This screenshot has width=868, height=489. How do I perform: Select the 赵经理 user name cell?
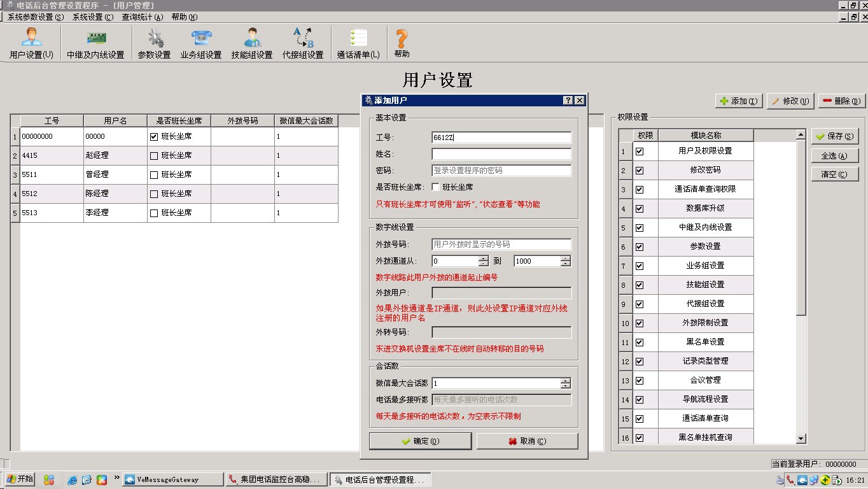pyautogui.click(x=115, y=155)
